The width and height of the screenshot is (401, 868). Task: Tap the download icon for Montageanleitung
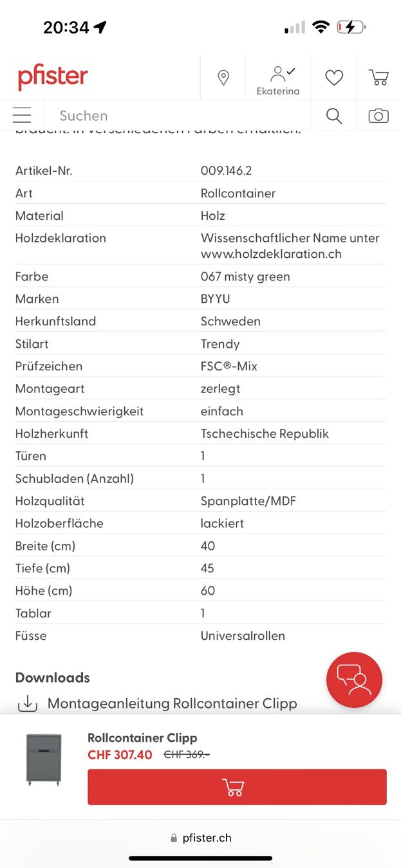click(x=27, y=703)
